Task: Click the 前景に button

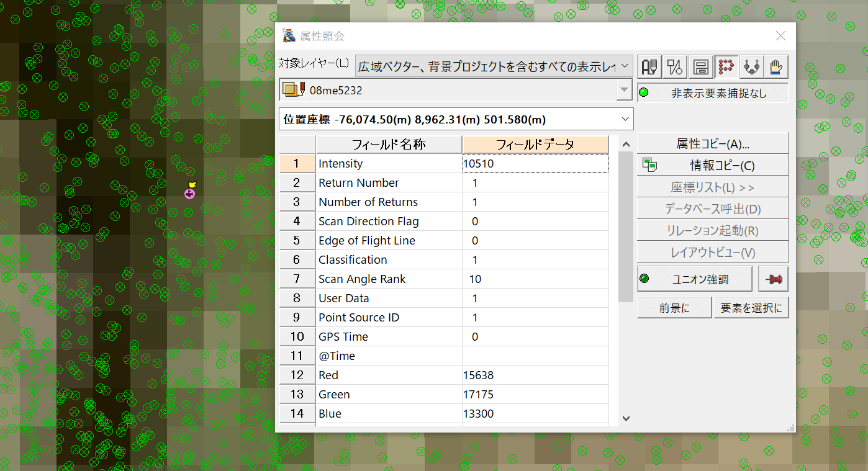Action: (x=674, y=308)
